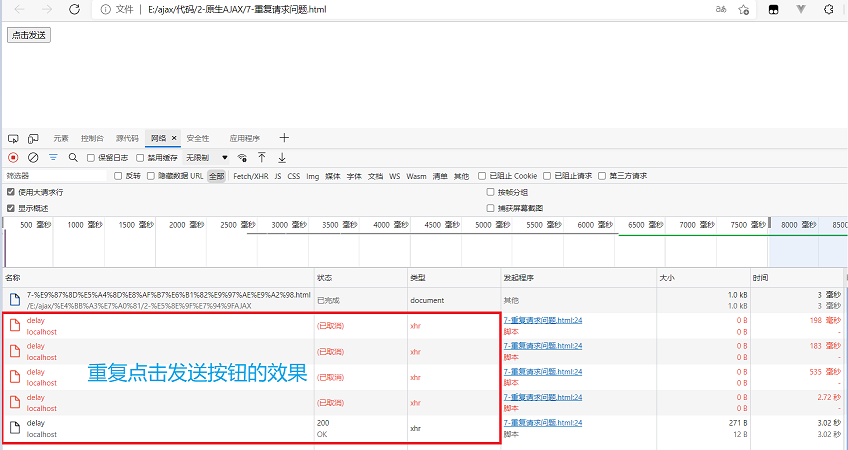848x450 pixels.
Task: Click the file info icon in the address bar
Action: point(105,9)
